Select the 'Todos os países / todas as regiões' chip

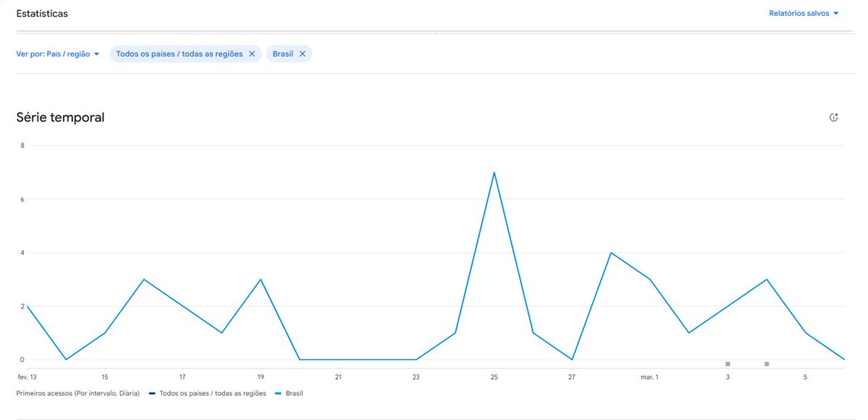point(180,54)
